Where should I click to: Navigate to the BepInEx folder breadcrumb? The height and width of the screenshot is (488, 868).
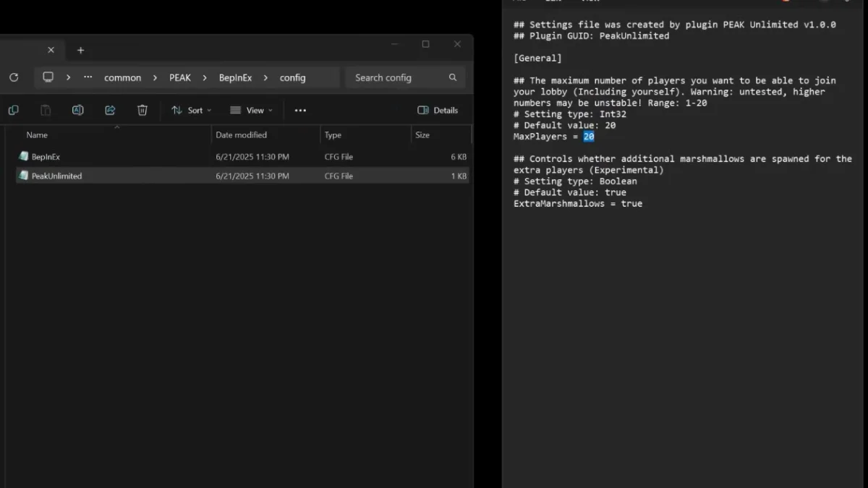click(236, 77)
